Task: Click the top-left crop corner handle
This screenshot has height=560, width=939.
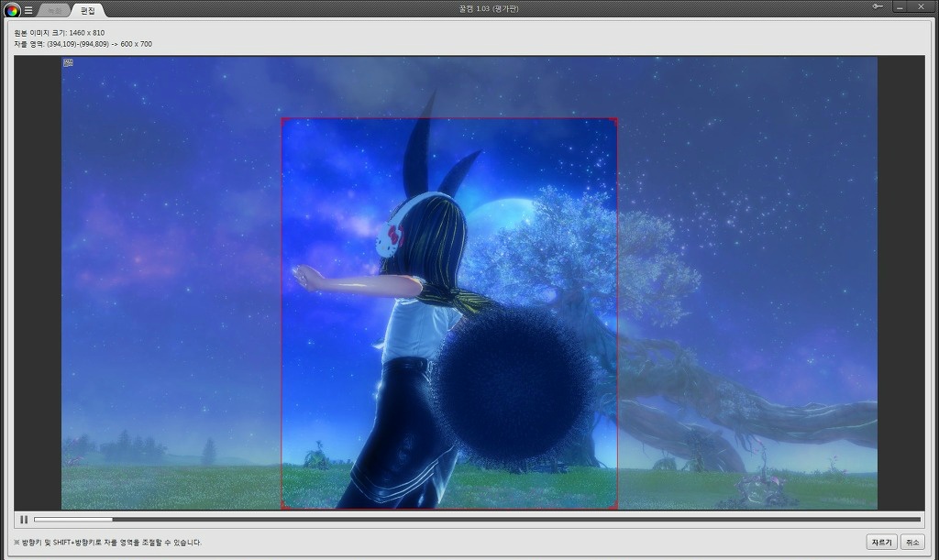Action: point(284,120)
